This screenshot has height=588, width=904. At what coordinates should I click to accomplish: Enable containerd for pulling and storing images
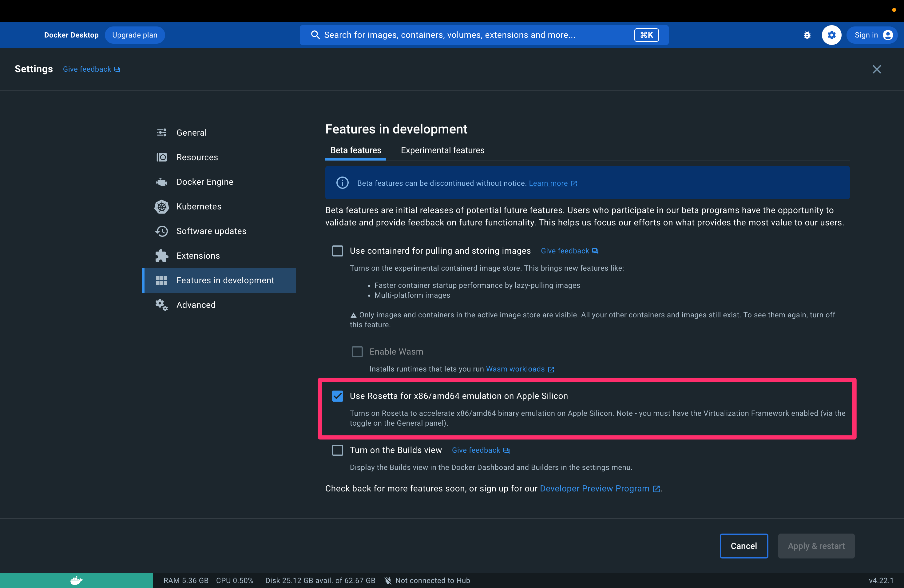click(x=337, y=251)
